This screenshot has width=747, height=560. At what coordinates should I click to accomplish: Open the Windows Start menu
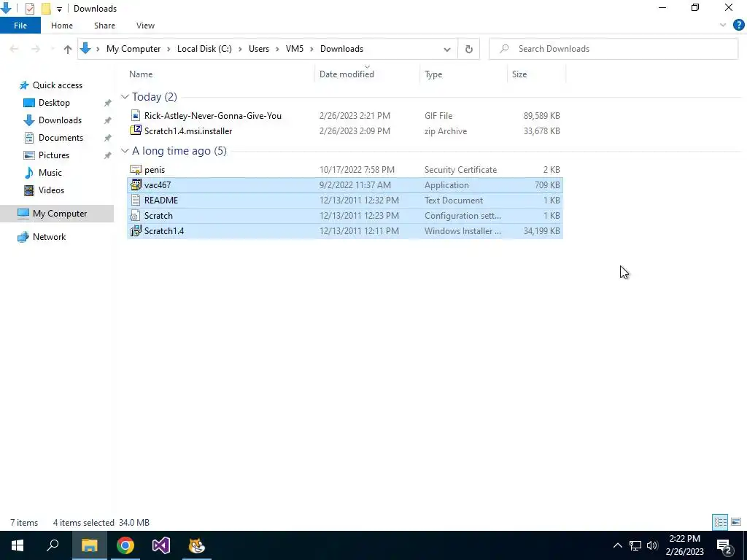point(18,545)
